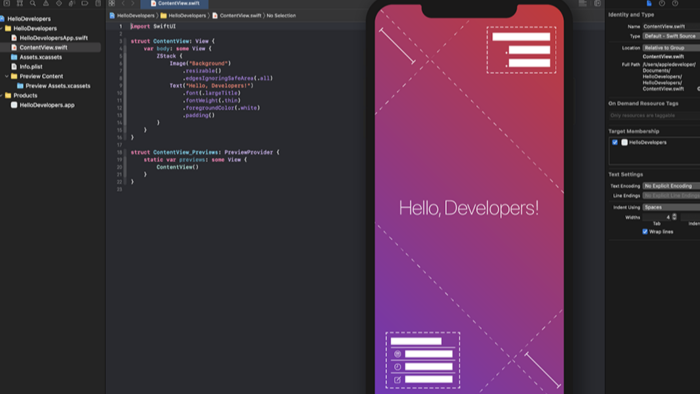The image size is (700, 394).
Task: Click the '.foregroundColor(.white)' code line
Action: [x=221, y=108]
